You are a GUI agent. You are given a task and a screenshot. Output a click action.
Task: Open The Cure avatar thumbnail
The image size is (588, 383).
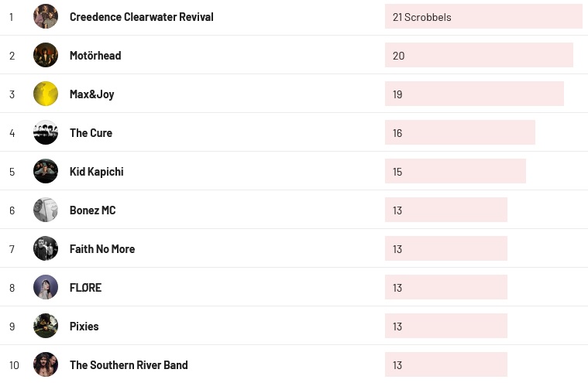click(46, 132)
